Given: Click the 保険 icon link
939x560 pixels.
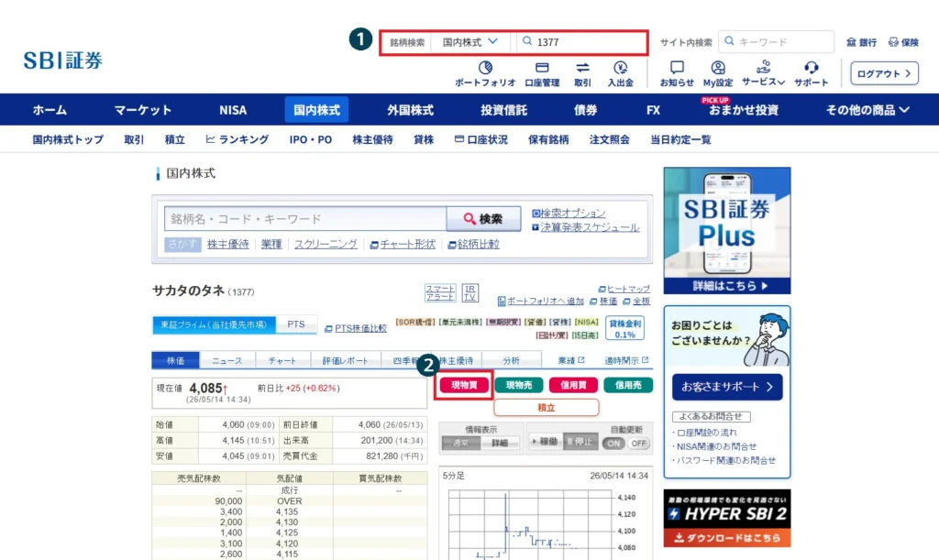Looking at the screenshot, I should (x=903, y=42).
